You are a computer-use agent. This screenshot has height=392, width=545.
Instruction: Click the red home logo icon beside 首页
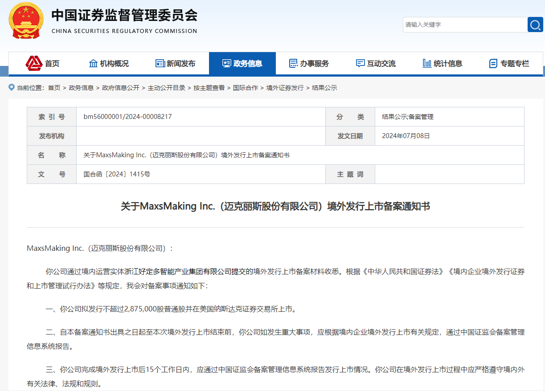click(34, 63)
